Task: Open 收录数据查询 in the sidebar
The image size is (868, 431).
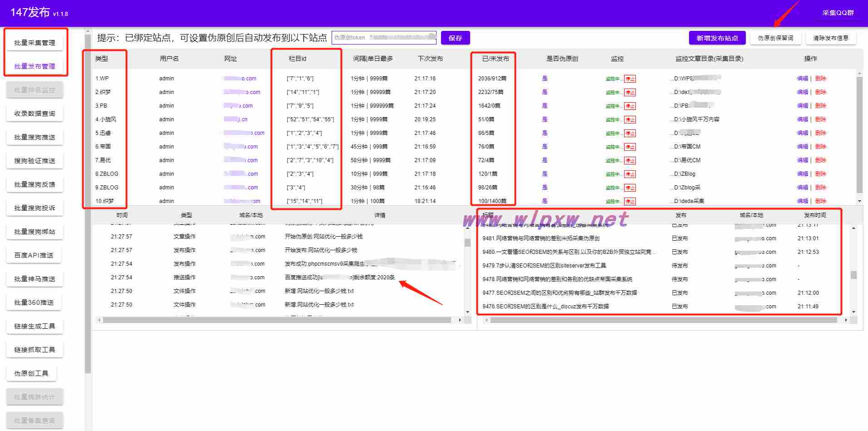Action: 35,114
